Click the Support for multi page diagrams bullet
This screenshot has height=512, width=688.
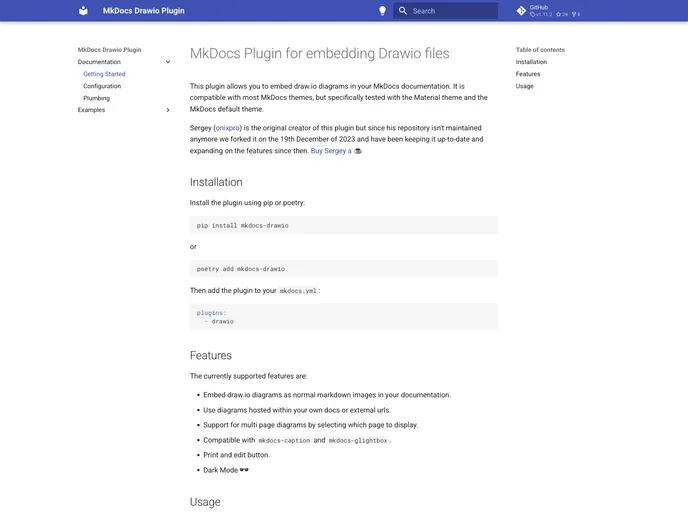coord(311,425)
